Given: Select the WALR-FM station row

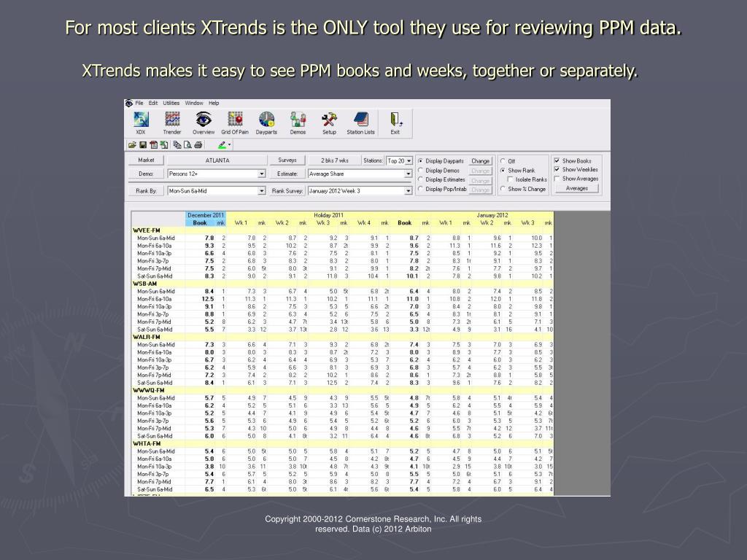Looking at the screenshot, I should pos(342,337).
